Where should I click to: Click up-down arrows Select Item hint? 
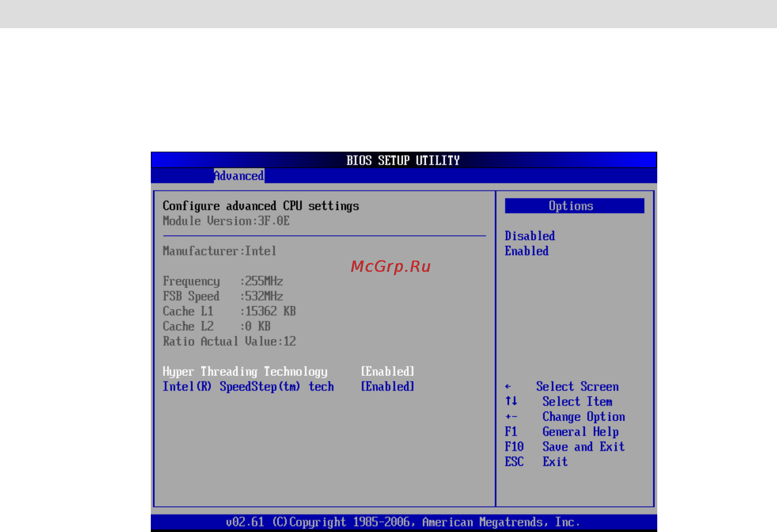558,401
